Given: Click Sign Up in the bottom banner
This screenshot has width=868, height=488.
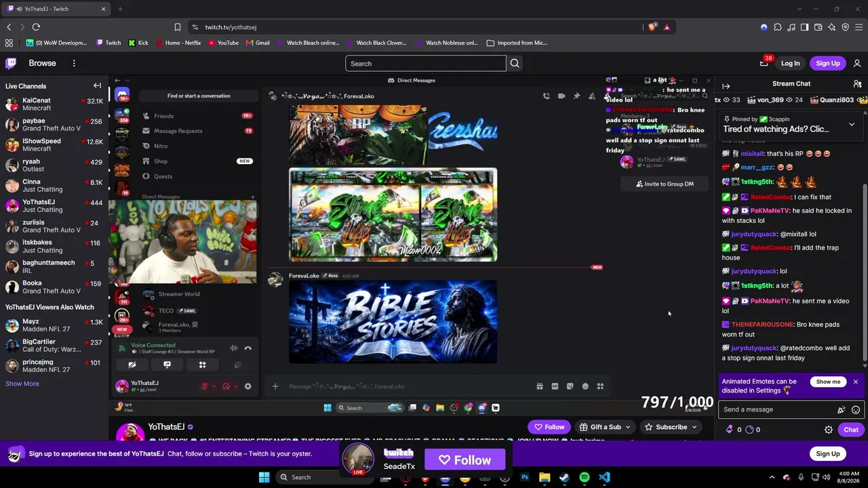Looking at the screenshot, I should tap(827, 453).
